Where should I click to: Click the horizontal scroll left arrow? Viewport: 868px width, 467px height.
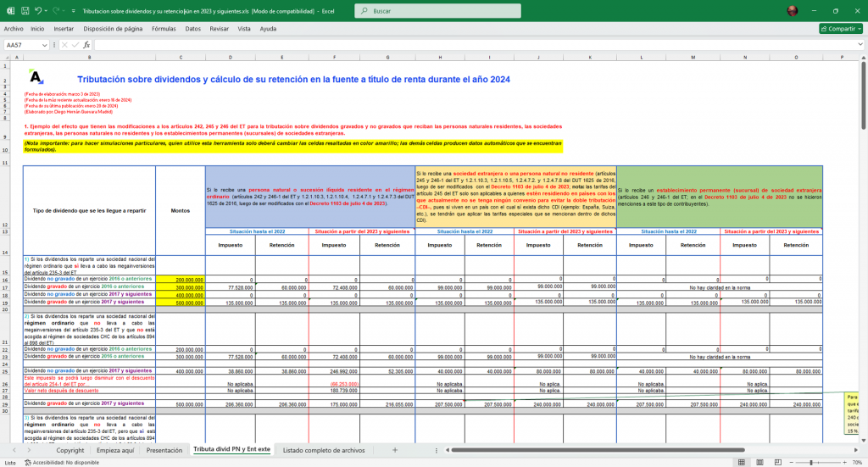pos(448,450)
